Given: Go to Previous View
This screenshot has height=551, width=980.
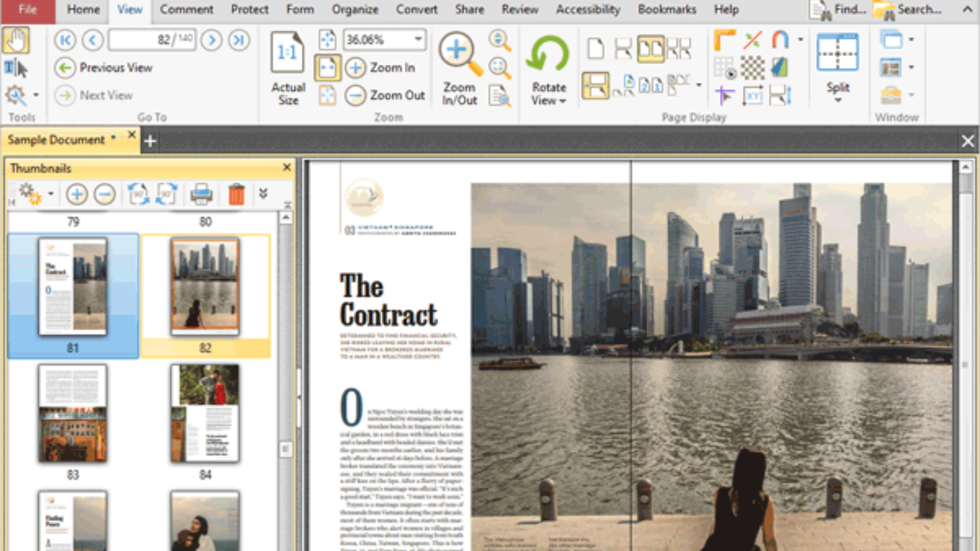Looking at the screenshot, I should coord(116,67).
